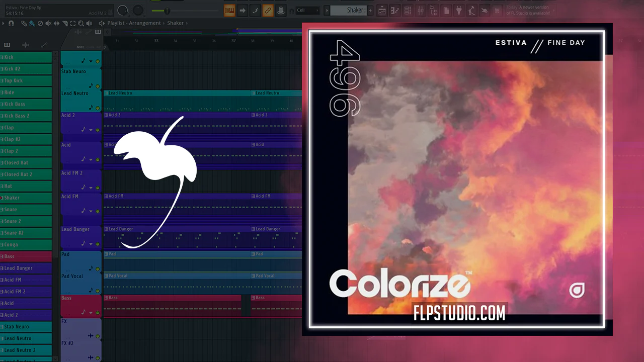644x362 pixels.
Task: Mute the Bass track LED
Action: click(x=98, y=312)
